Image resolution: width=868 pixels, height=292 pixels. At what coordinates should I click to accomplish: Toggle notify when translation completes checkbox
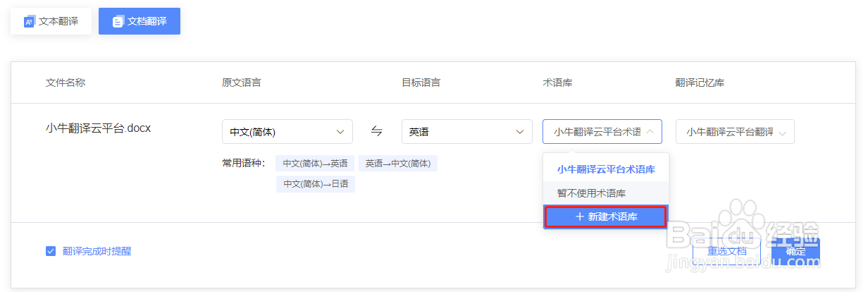[x=51, y=251]
